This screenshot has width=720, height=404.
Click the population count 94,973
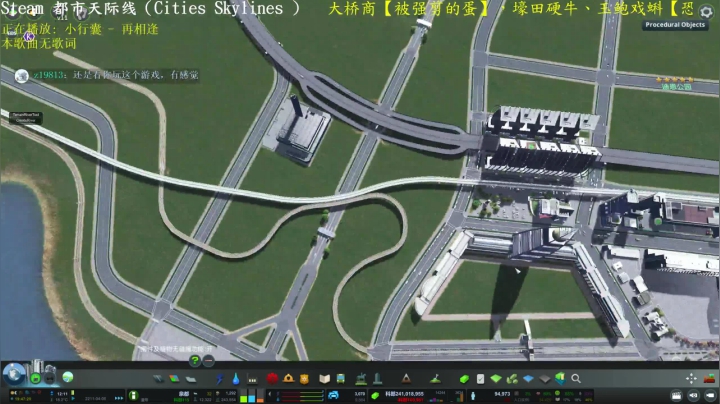(502, 393)
